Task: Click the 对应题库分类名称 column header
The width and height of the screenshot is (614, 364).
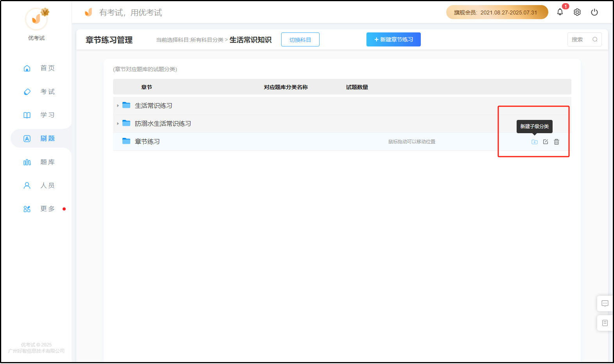Action: tap(286, 87)
